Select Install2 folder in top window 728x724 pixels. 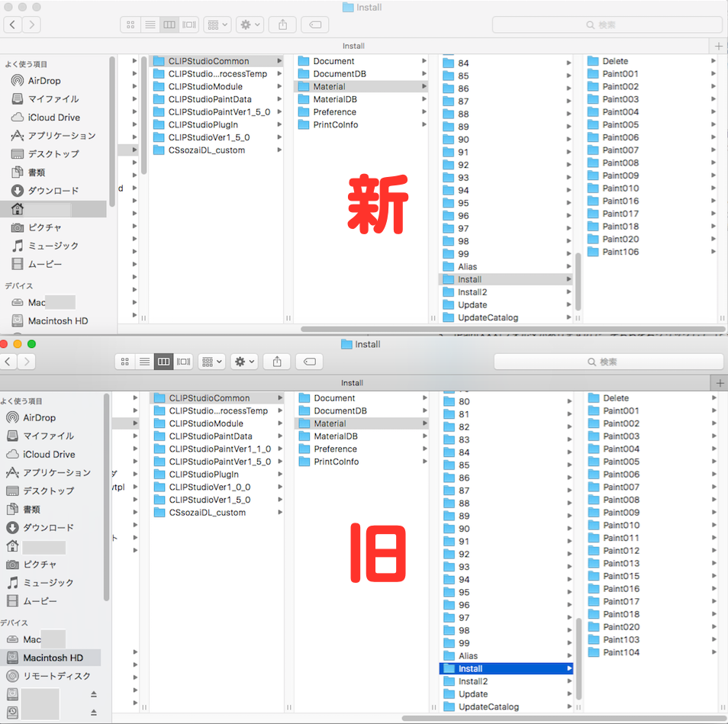[x=472, y=292]
